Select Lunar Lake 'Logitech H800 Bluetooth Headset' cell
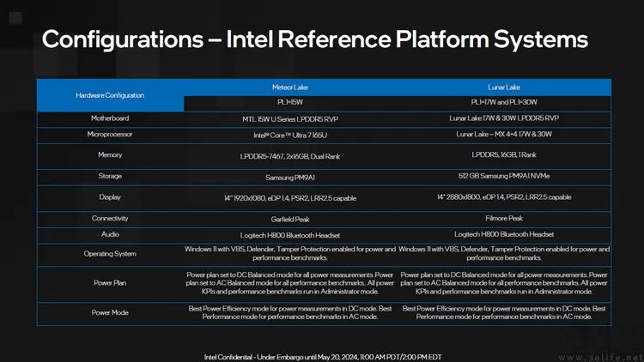 504,234
